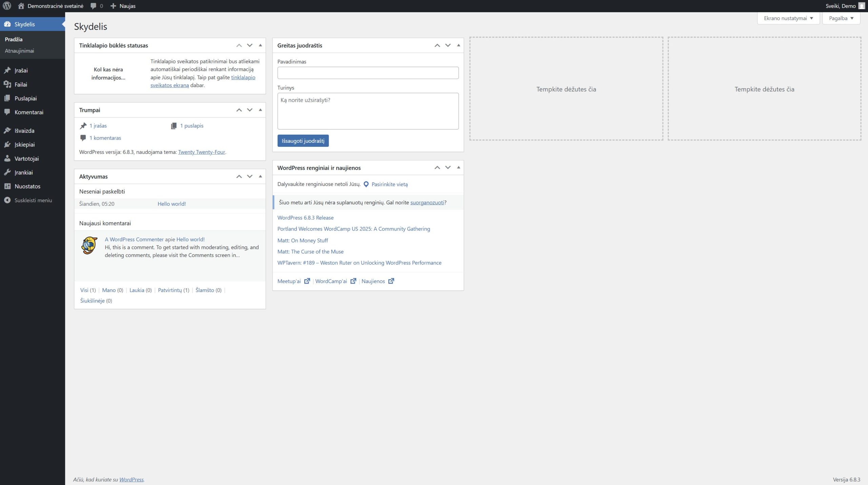Move Tinklalapio būklės statusas panel down with chevron

(250, 45)
